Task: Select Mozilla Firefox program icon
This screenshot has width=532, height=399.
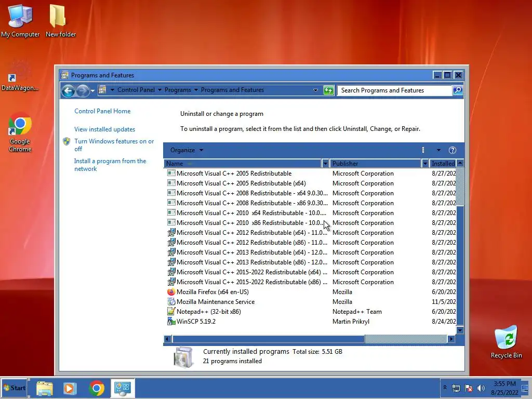Action: (x=171, y=292)
